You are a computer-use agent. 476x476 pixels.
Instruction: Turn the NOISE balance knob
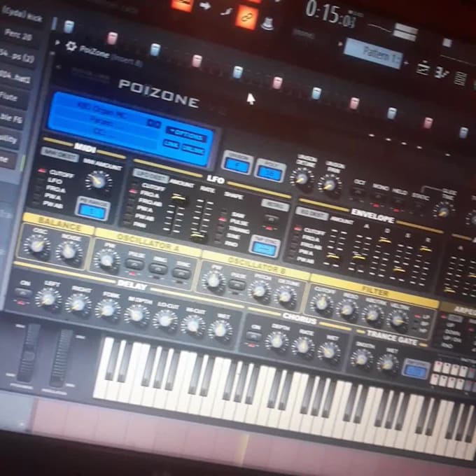pos(69,252)
